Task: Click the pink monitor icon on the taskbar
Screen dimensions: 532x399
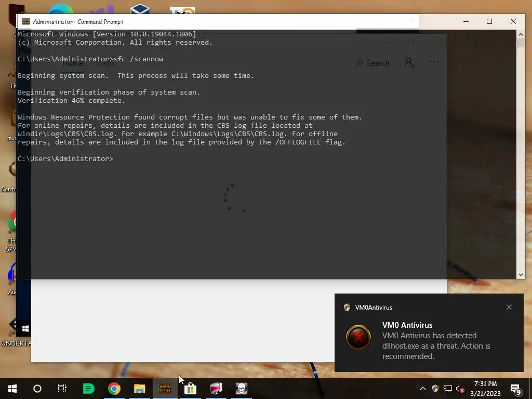Action: coord(216,389)
